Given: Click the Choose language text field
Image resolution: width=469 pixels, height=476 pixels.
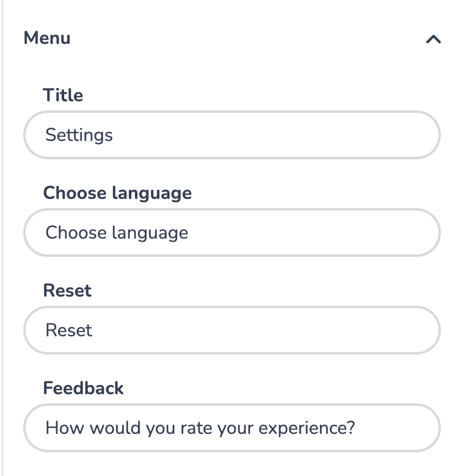Looking at the screenshot, I should (231, 233).
